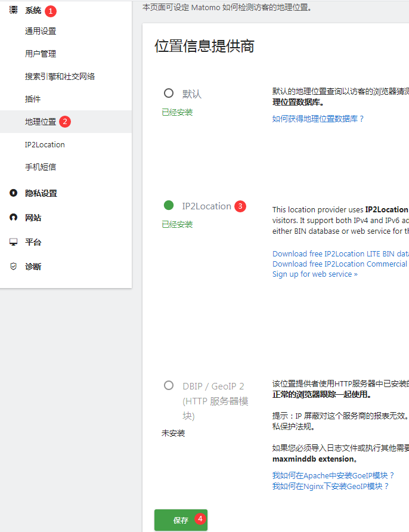This screenshot has height=532, width=409.
Task: Expand the 系统 menu section
Action: 33,11
